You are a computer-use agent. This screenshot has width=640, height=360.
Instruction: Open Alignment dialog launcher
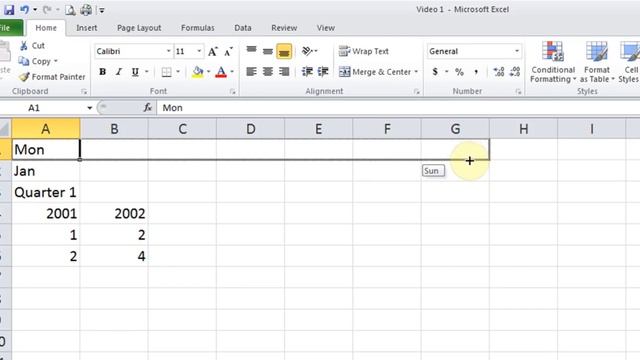pyautogui.click(x=417, y=91)
